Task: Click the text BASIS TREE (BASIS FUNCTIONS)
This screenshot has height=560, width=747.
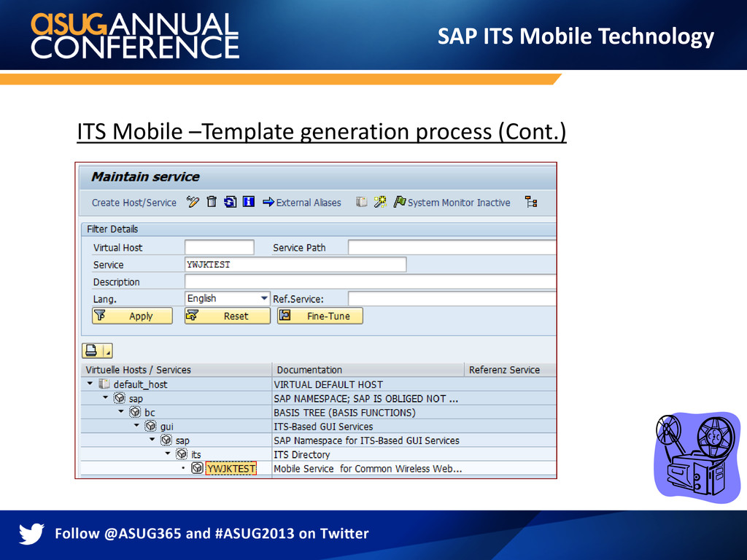Action: (344, 413)
